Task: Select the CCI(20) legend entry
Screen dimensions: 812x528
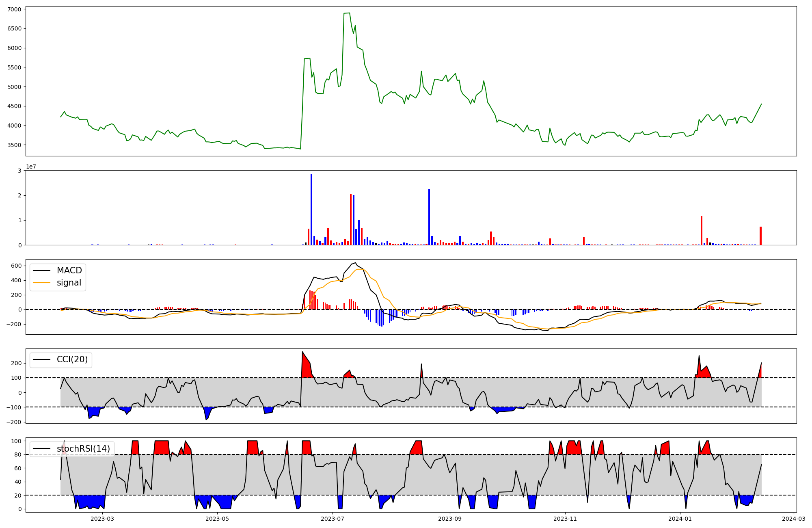Action: [72, 359]
